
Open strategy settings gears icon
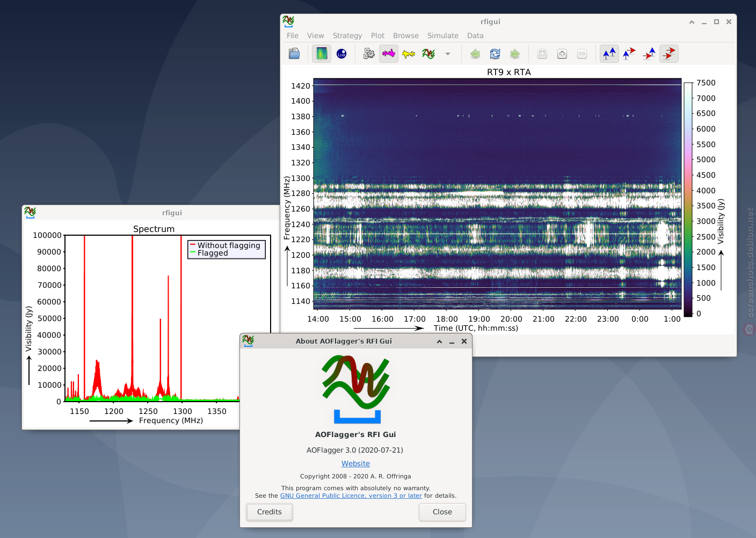[369, 54]
